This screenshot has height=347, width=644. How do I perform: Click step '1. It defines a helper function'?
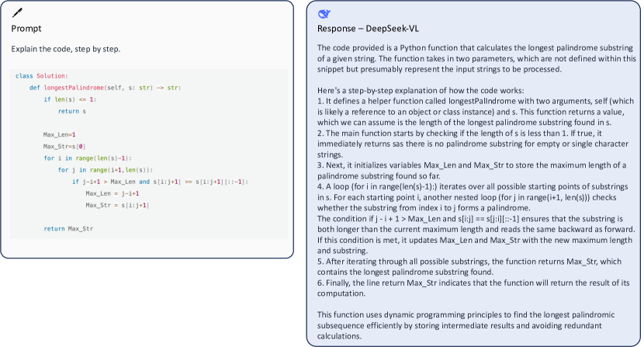click(476, 112)
